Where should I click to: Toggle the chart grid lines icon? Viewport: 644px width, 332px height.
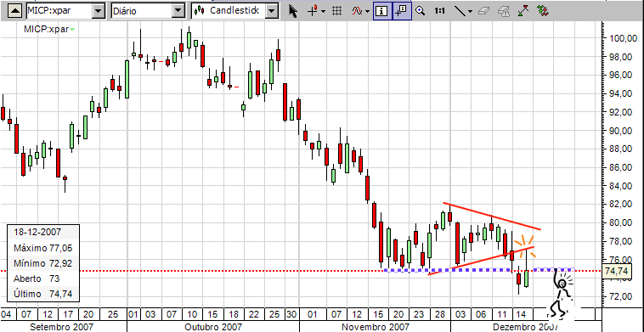pos(336,11)
